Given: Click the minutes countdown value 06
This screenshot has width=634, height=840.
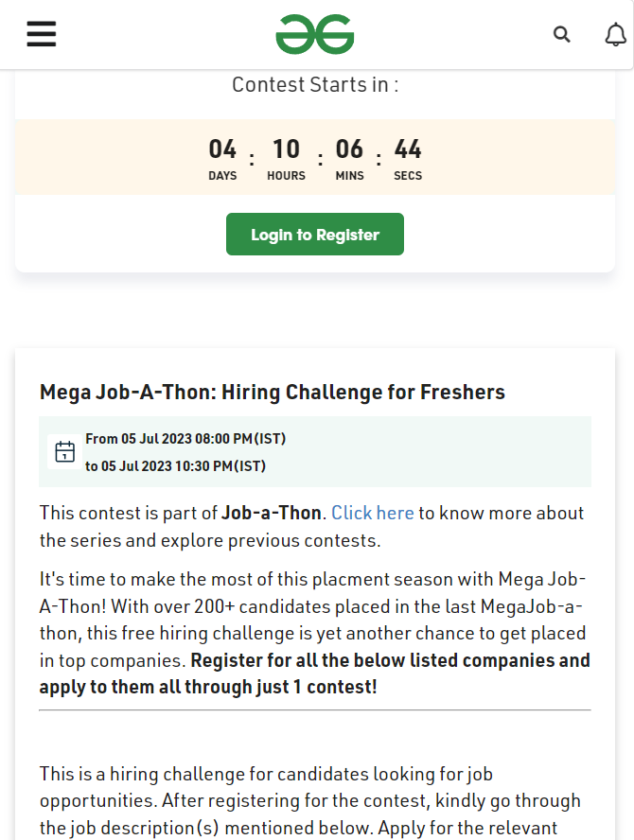Looking at the screenshot, I should tap(349, 149).
